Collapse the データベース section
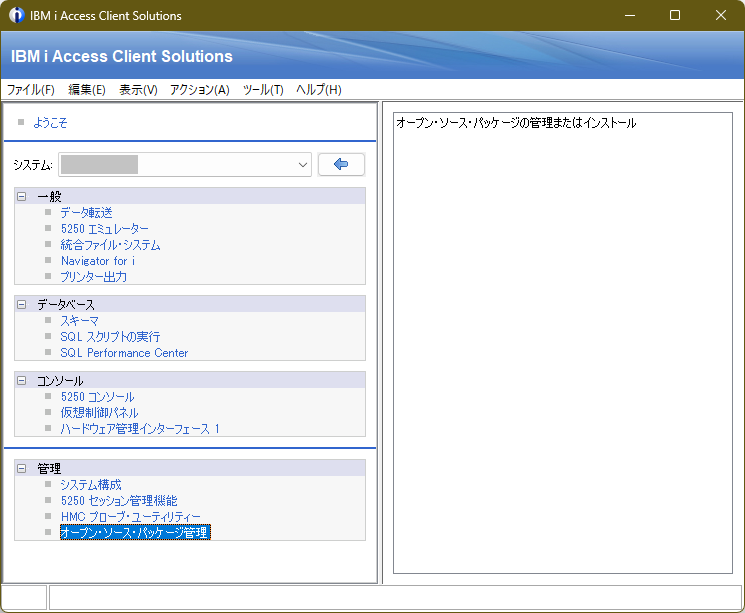The image size is (745, 613). 22,305
